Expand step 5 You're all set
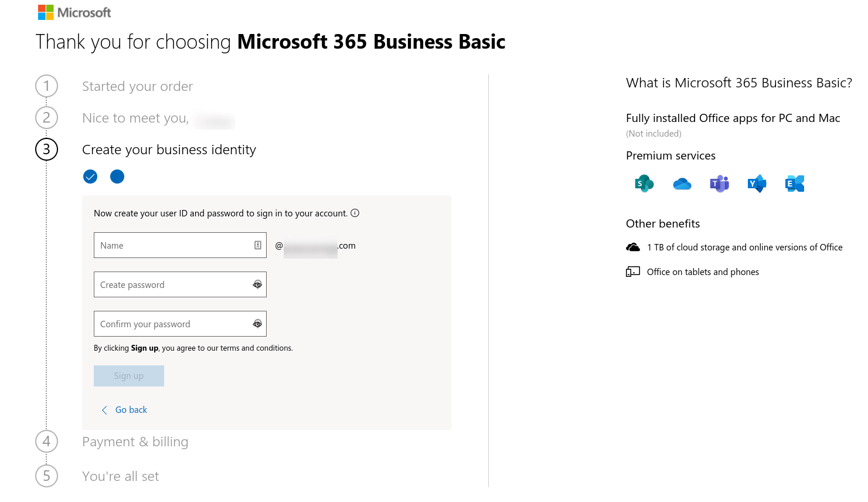This screenshot has width=868, height=502. (121, 476)
